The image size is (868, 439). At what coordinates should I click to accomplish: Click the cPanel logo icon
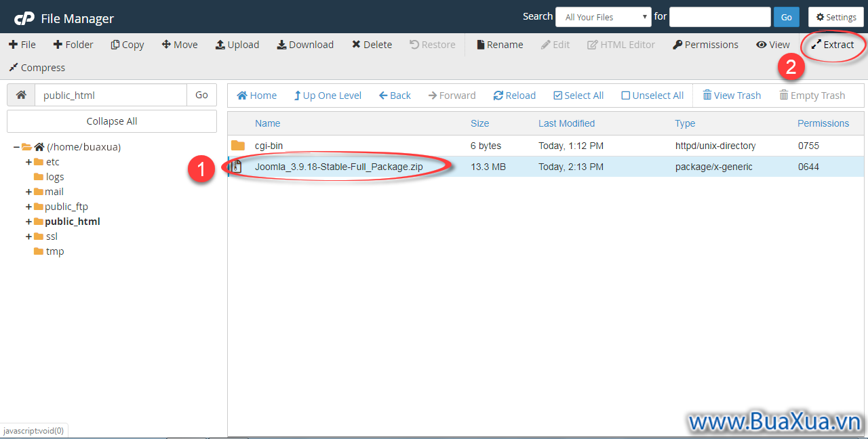pyautogui.click(x=24, y=18)
